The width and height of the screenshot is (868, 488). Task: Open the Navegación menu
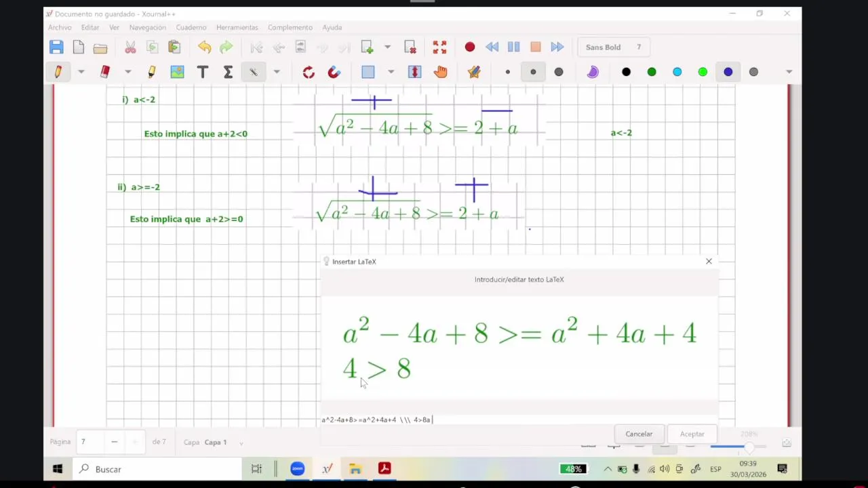(x=147, y=27)
